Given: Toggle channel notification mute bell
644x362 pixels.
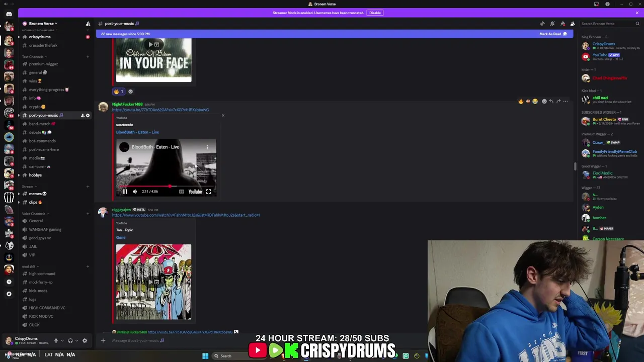Looking at the screenshot, I should pos(552,24).
